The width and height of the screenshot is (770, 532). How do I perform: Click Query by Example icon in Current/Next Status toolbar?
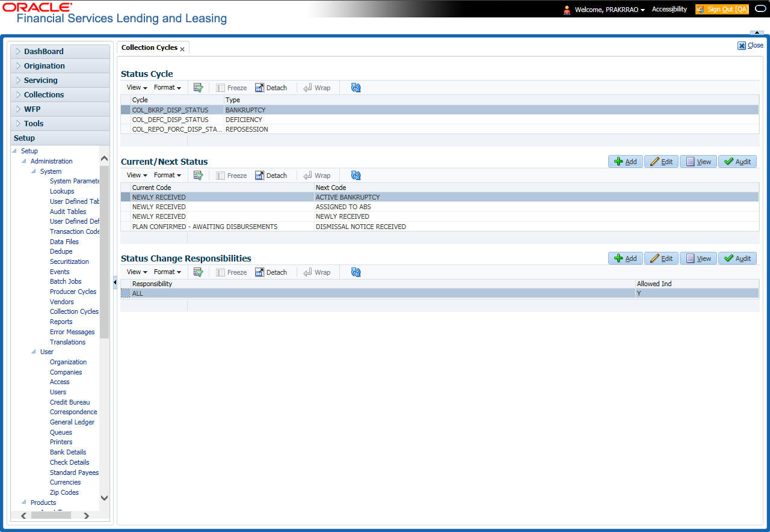[198, 176]
